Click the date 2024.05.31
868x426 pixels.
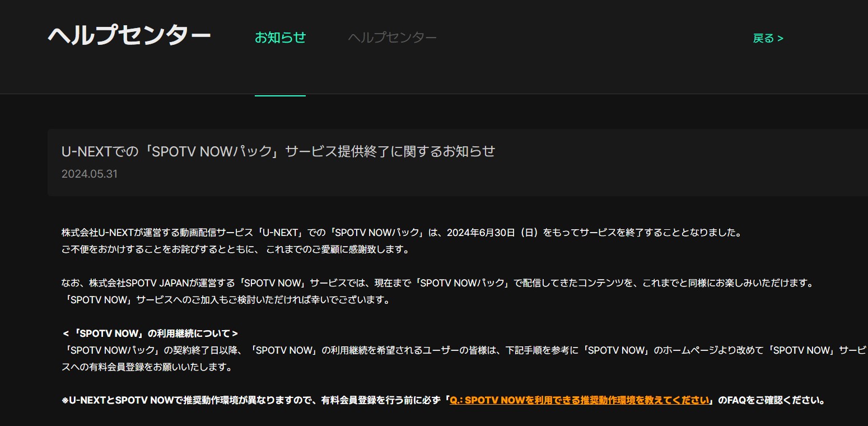tap(90, 174)
